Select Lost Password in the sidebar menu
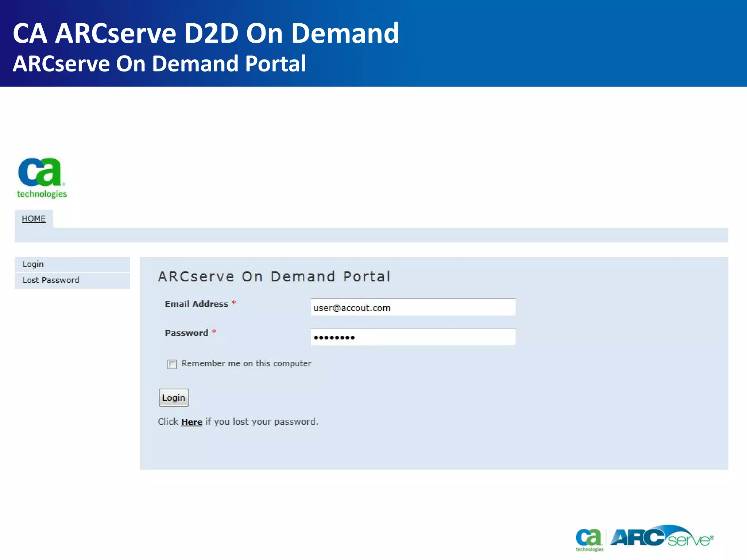The width and height of the screenshot is (747, 560). click(72, 280)
